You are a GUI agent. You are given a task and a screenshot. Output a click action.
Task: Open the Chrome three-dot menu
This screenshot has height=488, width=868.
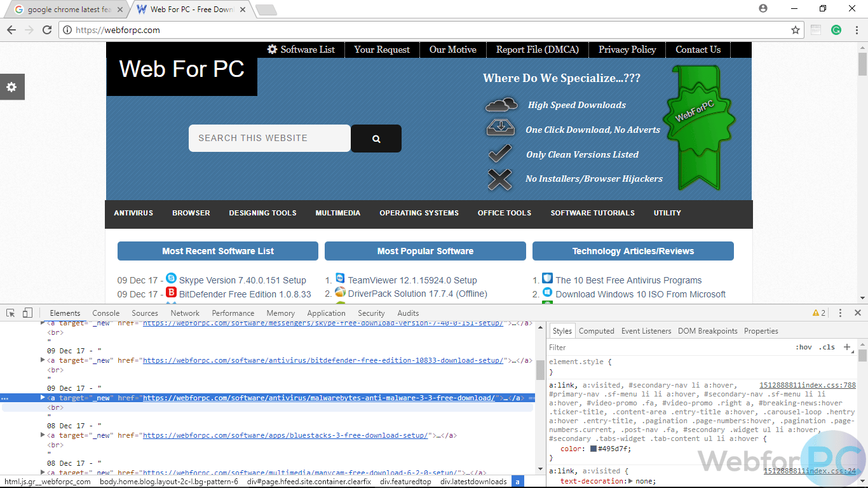coord(856,30)
